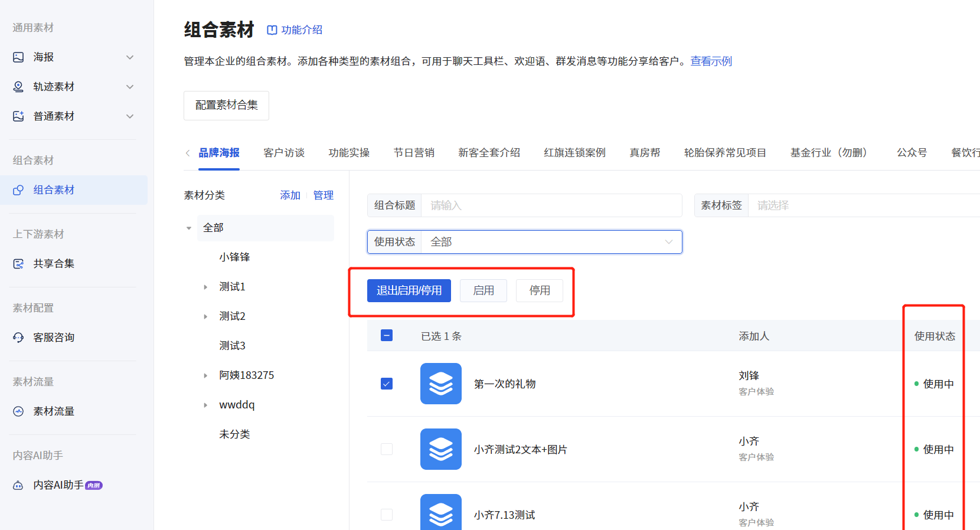Expand the 普通素材 menu chevron
This screenshot has width=980, height=530.
[130, 116]
